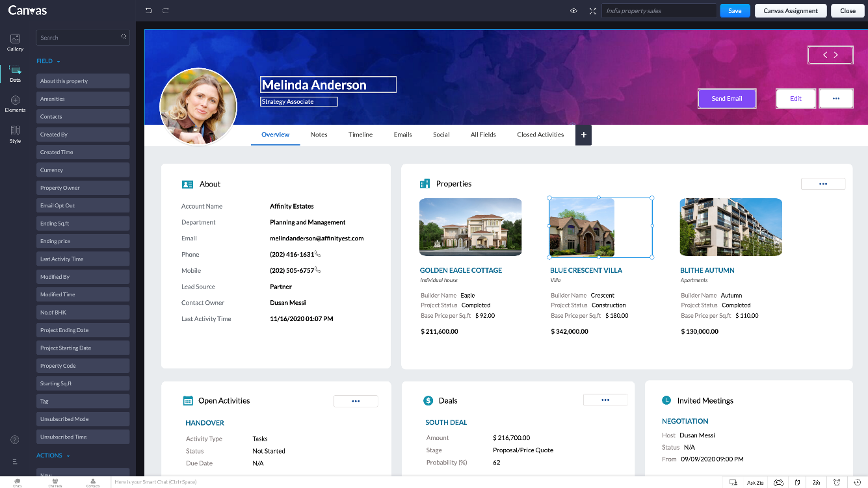Collapse the ACTIONS section dropdown

coord(68,456)
